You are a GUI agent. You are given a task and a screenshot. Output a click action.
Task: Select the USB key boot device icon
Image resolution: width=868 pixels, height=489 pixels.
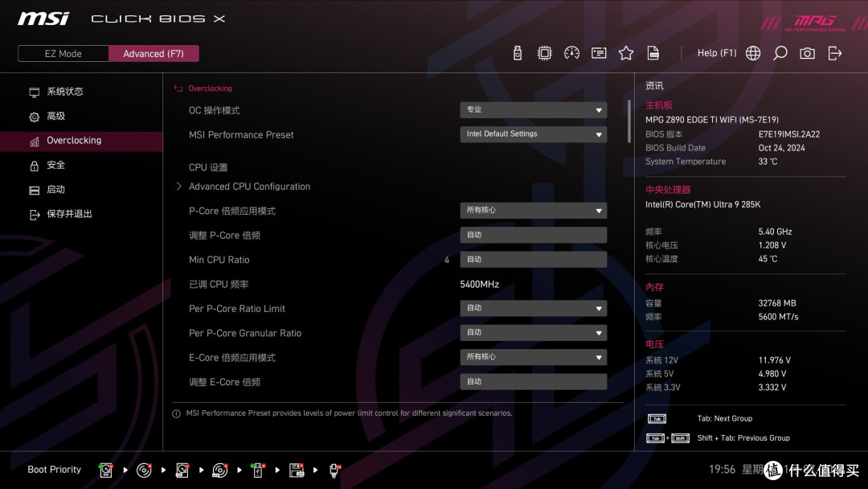257,471
